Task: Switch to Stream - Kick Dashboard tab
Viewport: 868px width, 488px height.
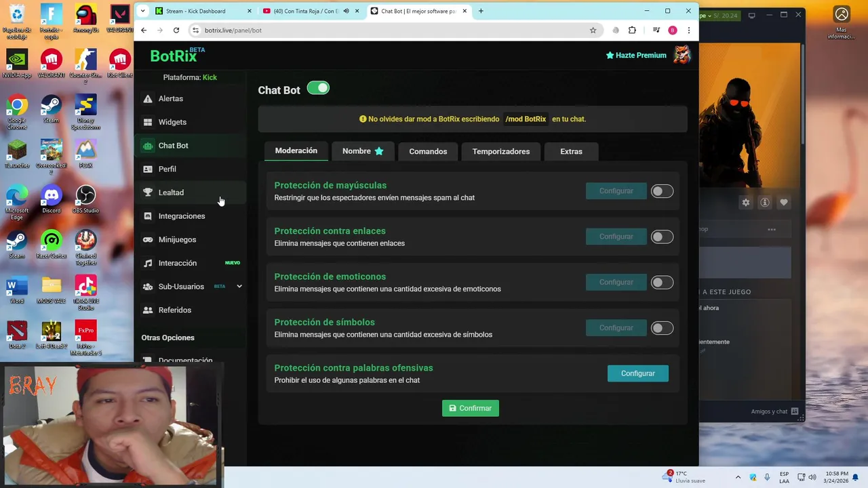Action: [x=203, y=11]
